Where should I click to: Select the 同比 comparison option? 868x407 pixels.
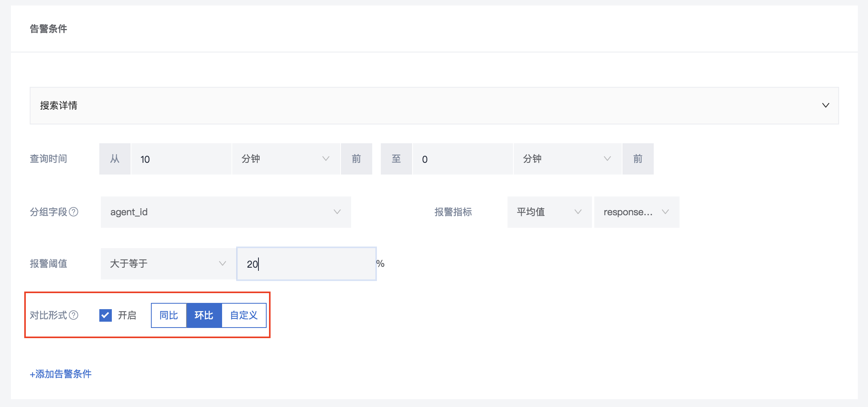pyautogui.click(x=169, y=315)
